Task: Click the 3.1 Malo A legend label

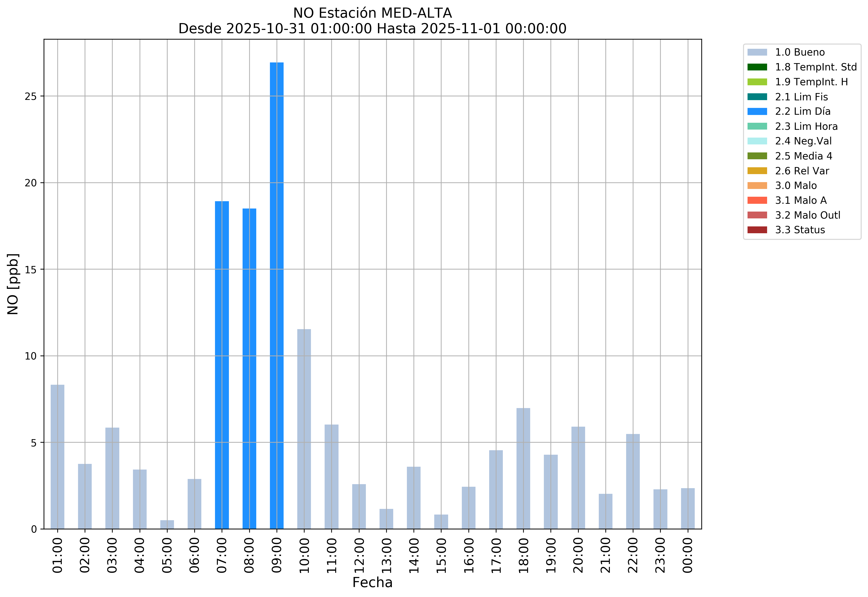Action: pos(801,200)
